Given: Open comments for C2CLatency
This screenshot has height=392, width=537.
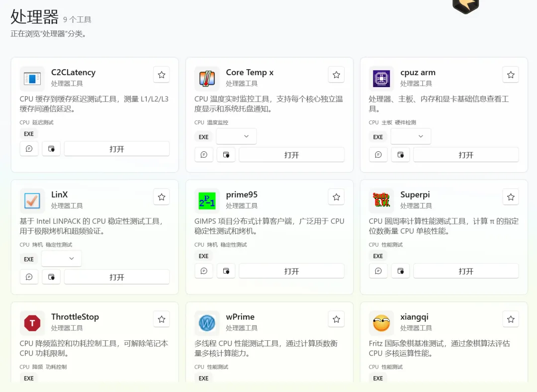Looking at the screenshot, I should tap(29, 149).
